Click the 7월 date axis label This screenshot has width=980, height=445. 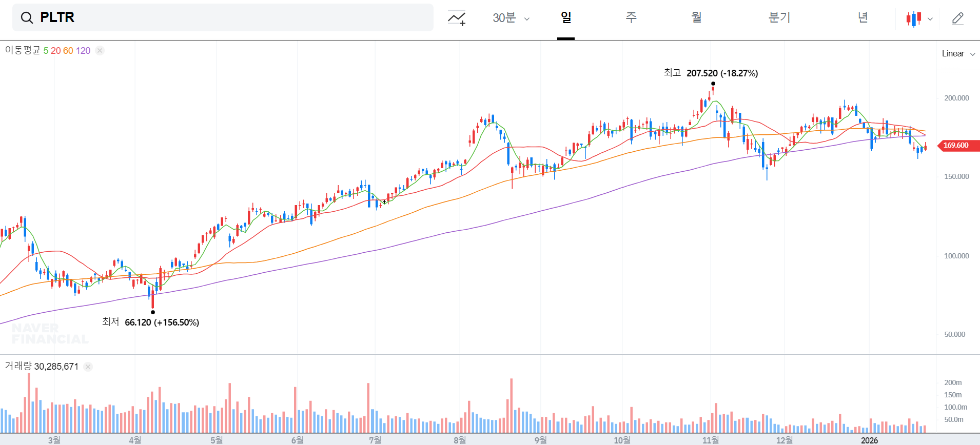click(x=375, y=440)
